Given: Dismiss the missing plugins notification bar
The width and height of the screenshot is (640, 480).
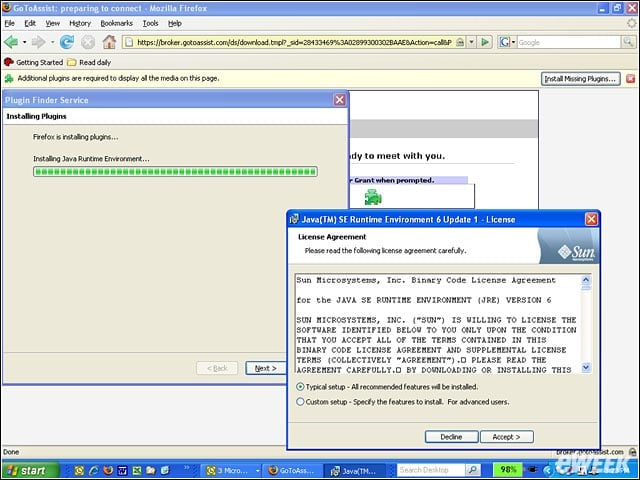Looking at the screenshot, I should pyautogui.click(x=631, y=78).
